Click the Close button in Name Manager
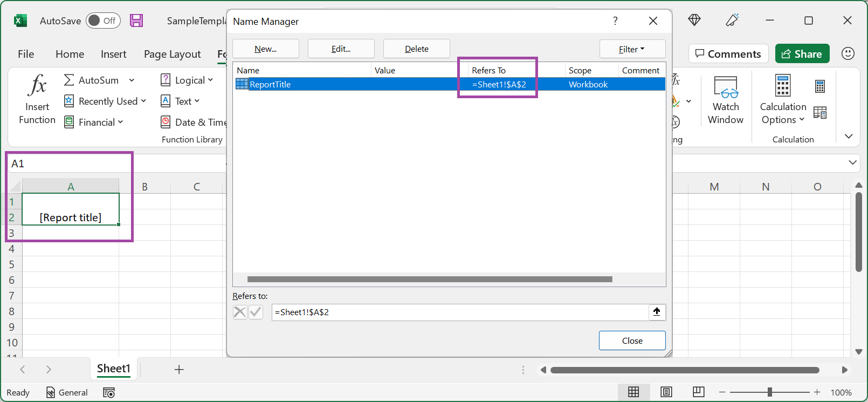The image size is (868, 402). pyautogui.click(x=632, y=340)
